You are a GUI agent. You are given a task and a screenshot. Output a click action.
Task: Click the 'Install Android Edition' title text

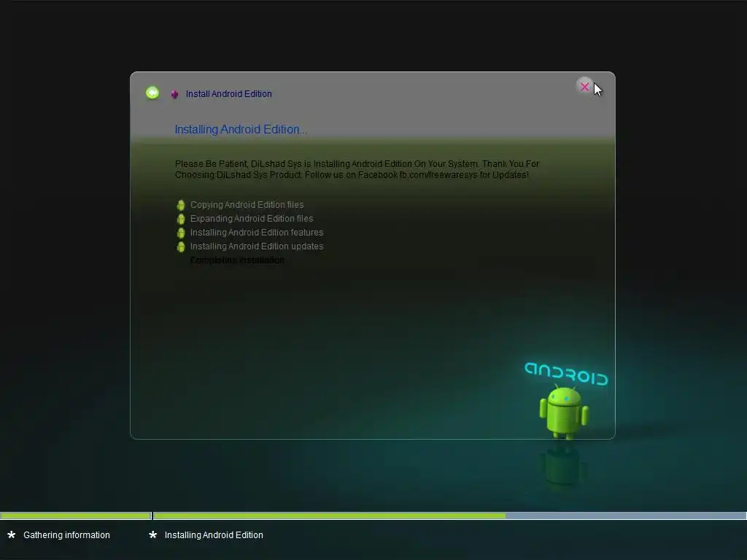pos(228,94)
